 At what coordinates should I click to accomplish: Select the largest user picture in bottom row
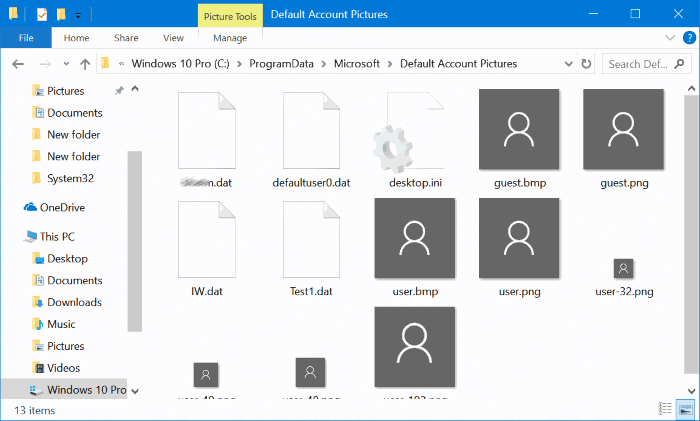(415, 347)
